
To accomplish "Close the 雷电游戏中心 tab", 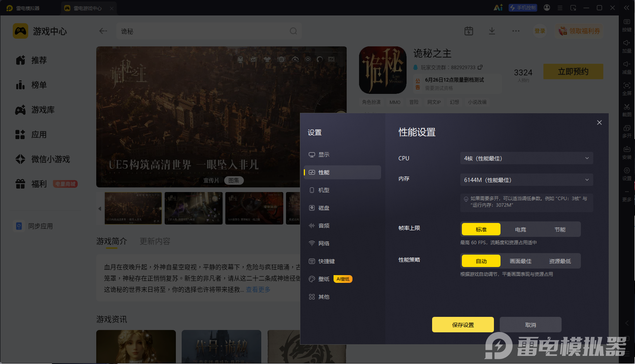I will [112, 8].
